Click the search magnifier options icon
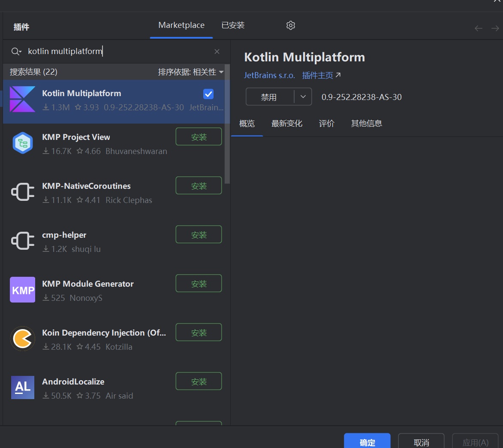The width and height of the screenshot is (503, 448). pyautogui.click(x=16, y=51)
